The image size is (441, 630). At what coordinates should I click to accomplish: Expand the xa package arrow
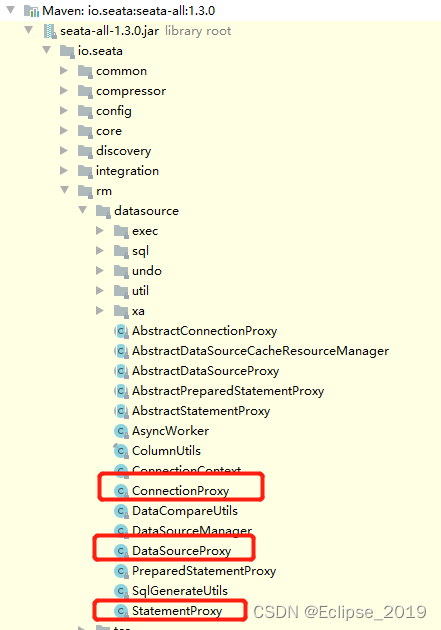point(100,311)
